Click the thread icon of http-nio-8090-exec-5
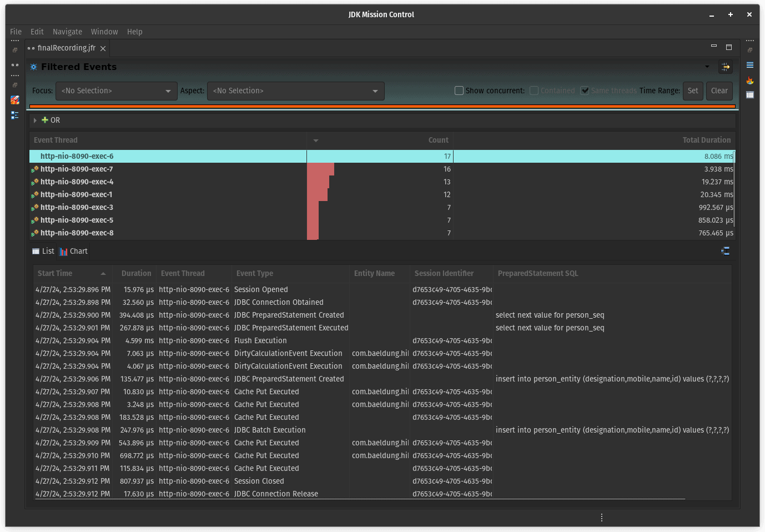Viewport: 765px width, 532px height. click(x=35, y=220)
